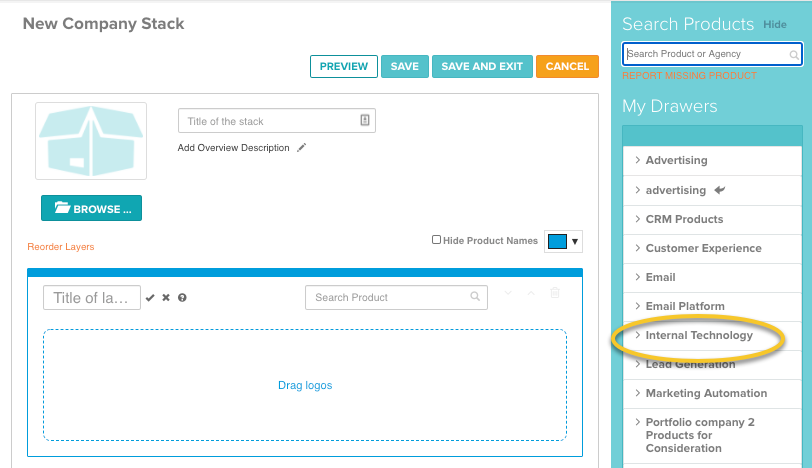Focus the Title of layer input field
The height and width of the screenshot is (468, 812).
click(x=92, y=298)
